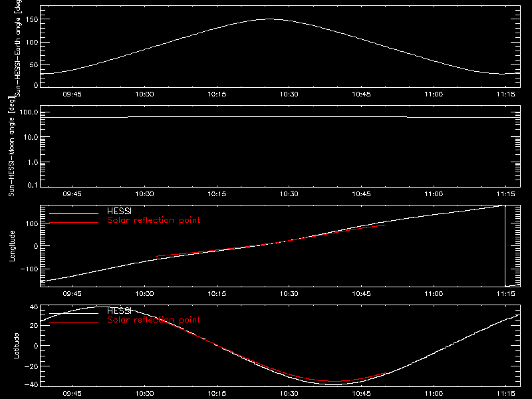Select 10:45 label under Moon angle plot

(x=361, y=194)
